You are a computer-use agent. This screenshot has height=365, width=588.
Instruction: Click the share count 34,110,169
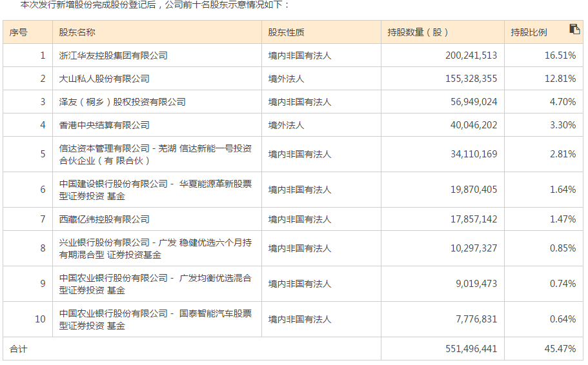[x=474, y=154]
